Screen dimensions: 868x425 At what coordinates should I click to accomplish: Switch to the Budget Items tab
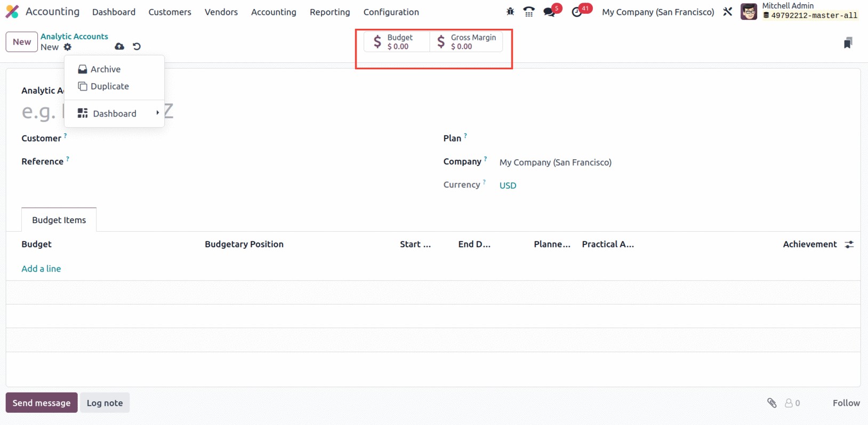click(x=59, y=220)
